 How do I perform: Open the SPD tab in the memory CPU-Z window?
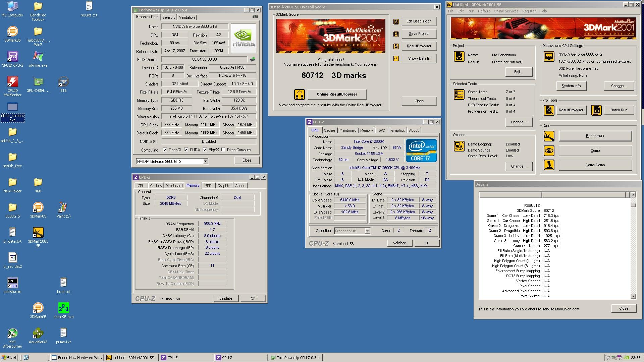[x=208, y=186]
